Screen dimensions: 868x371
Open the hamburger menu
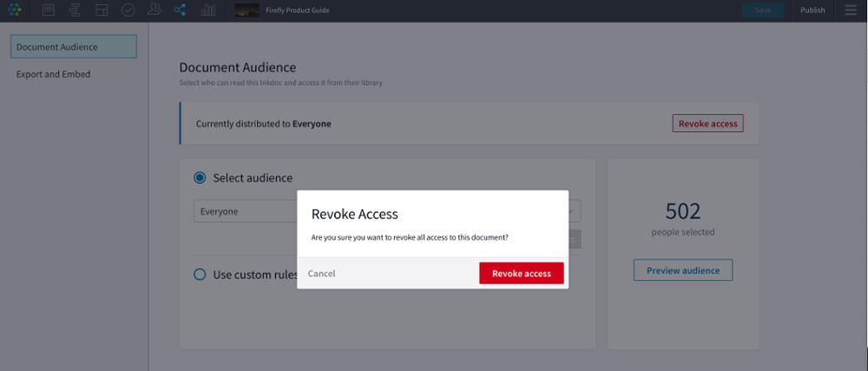point(851,10)
